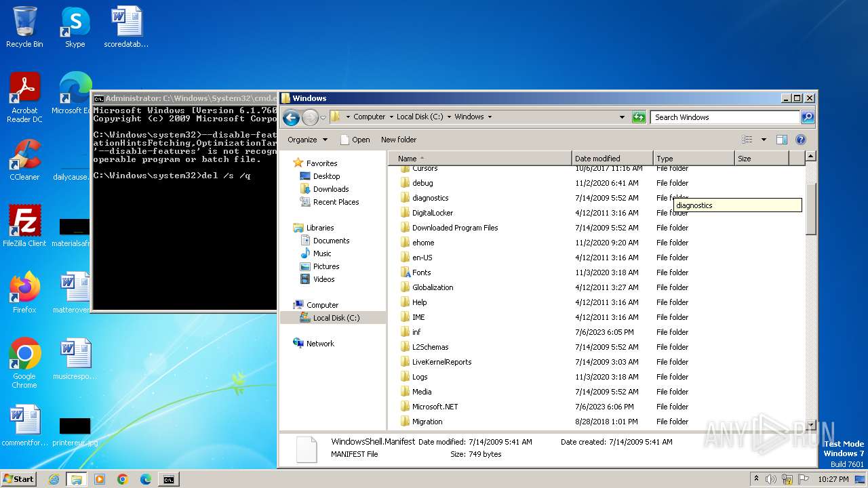Click the Forward arrow in Explorer

(310, 117)
